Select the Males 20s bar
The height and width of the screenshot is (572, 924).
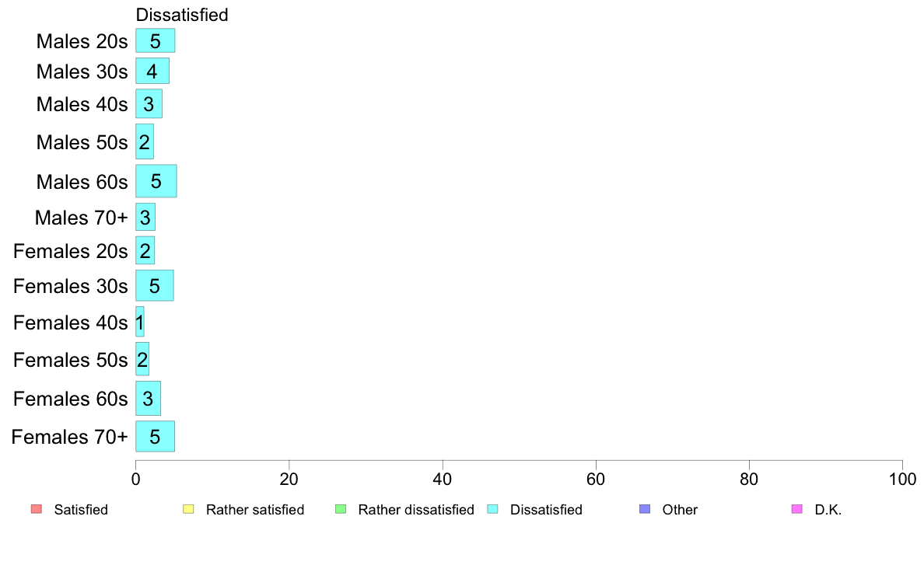point(155,40)
